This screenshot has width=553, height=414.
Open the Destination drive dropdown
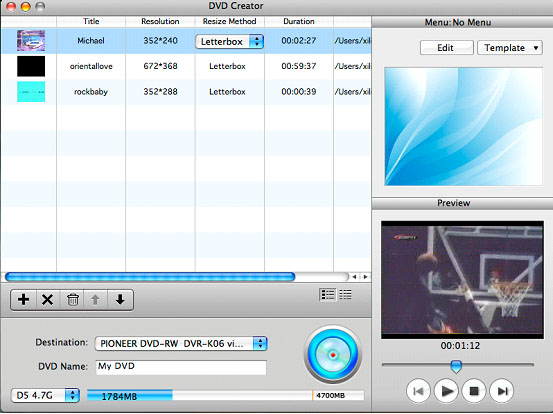(x=181, y=343)
